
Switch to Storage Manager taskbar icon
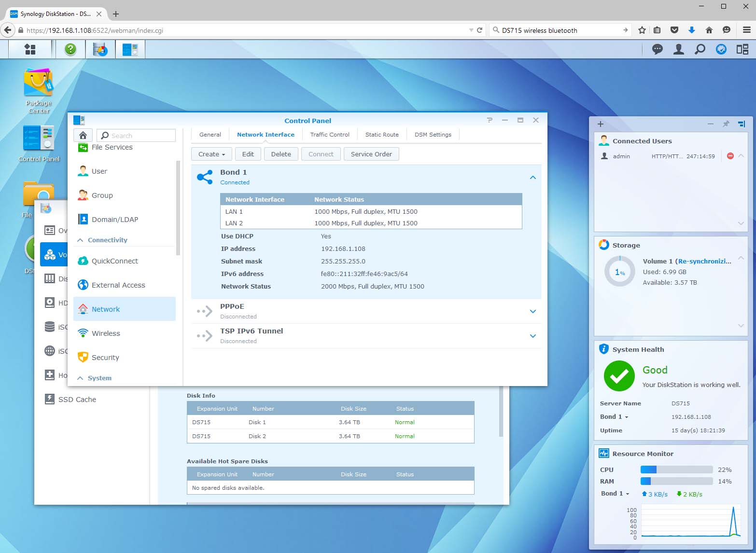100,49
